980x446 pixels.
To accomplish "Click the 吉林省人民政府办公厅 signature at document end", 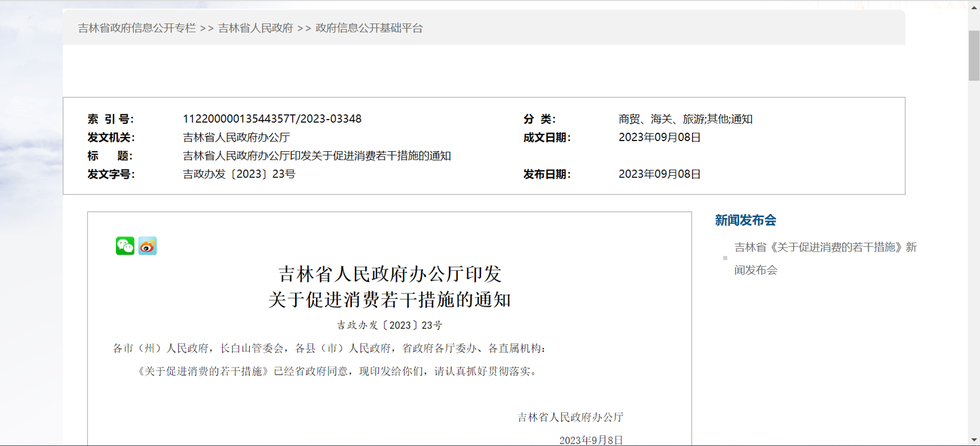I will 570,417.
